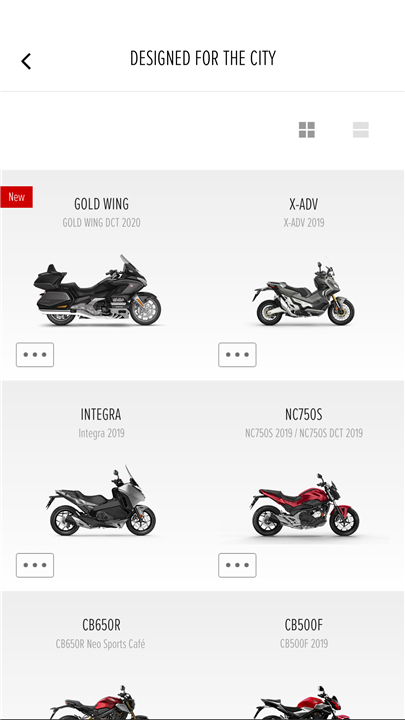Image resolution: width=405 pixels, height=720 pixels.
Task: Open the Gold Wing more options button
Action: coord(35,354)
